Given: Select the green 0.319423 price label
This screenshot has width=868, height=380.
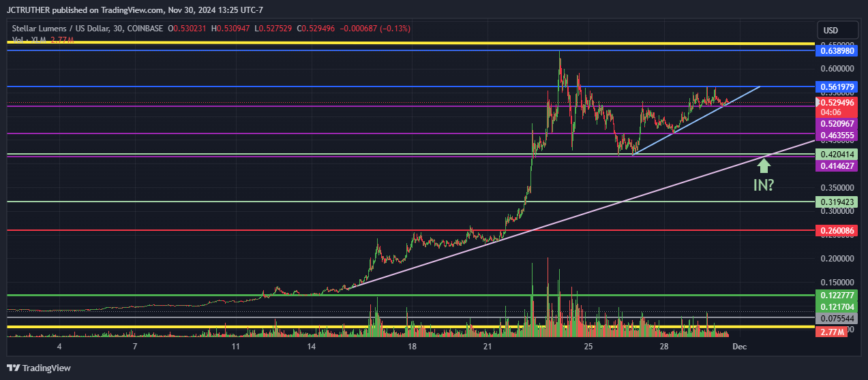Looking at the screenshot, I should [837, 202].
